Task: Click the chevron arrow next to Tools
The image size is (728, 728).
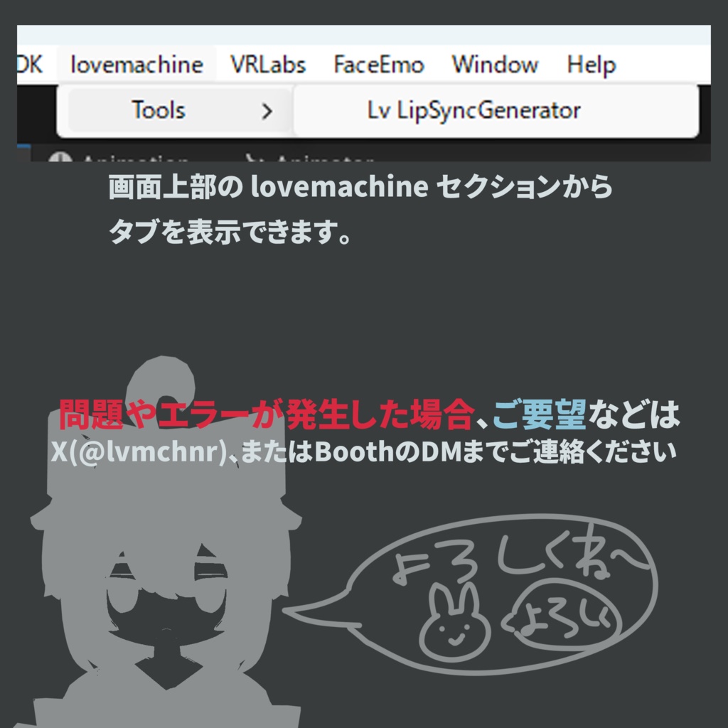Action: pyautogui.click(x=269, y=110)
